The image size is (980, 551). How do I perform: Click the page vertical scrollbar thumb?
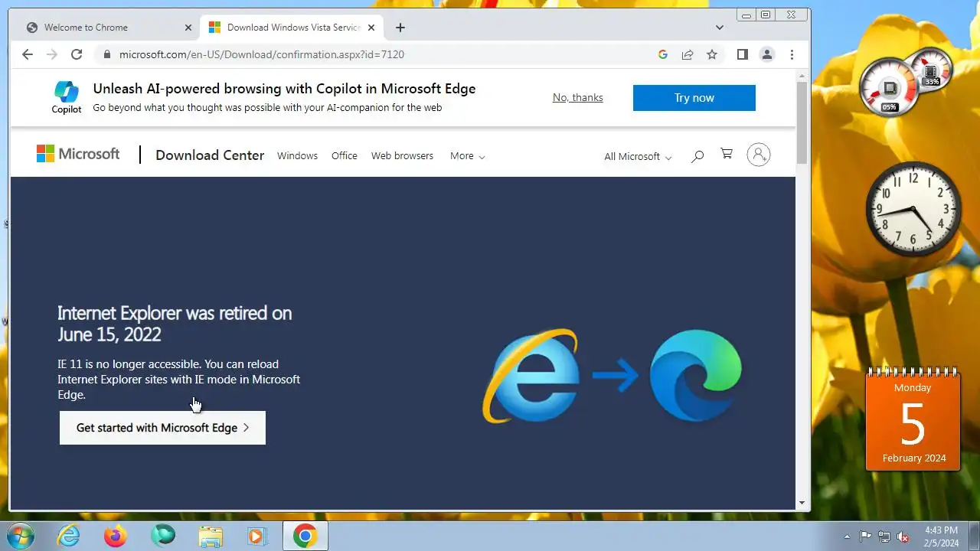click(x=802, y=122)
